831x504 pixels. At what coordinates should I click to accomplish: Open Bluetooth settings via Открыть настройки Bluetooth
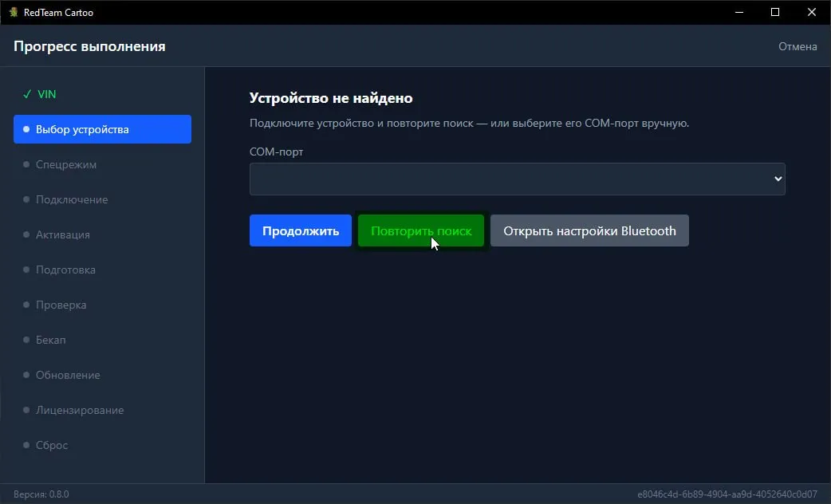click(589, 230)
